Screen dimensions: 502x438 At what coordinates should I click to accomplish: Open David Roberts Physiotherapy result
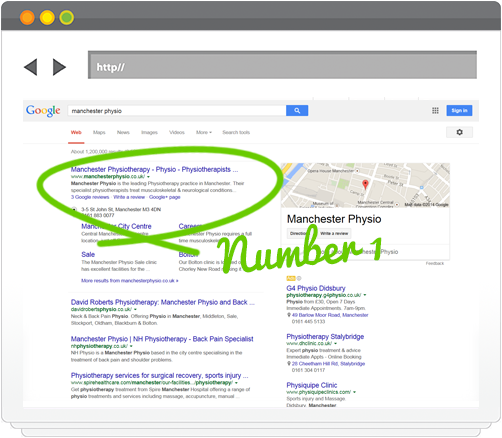[163, 302]
